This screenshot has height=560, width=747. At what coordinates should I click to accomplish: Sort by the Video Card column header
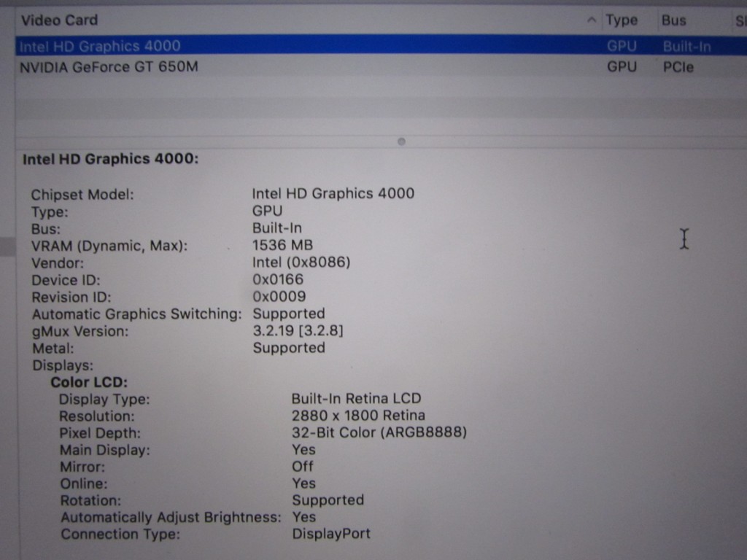[x=59, y=20]
